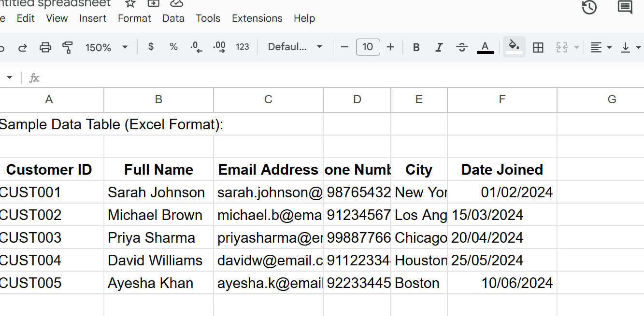The image size is (644, 316).
Task: Open version history clock icon
Action: 589,7
